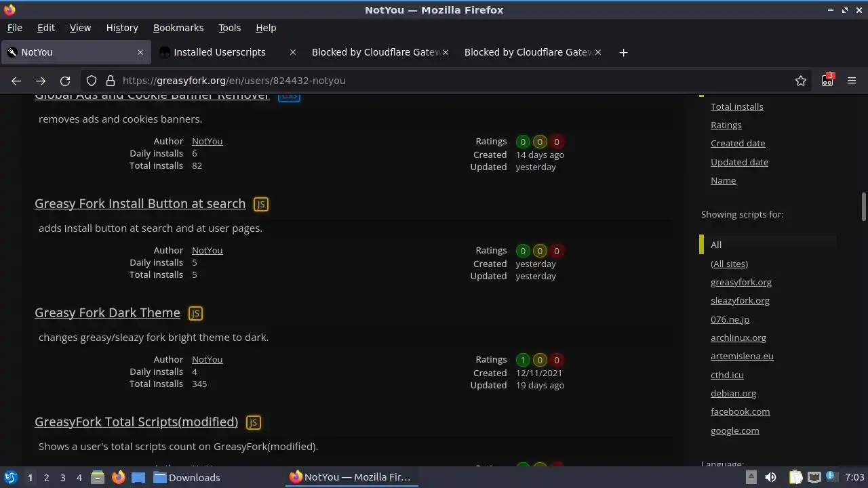Reload the current page

pyautogui.click(x=65, y=81)
